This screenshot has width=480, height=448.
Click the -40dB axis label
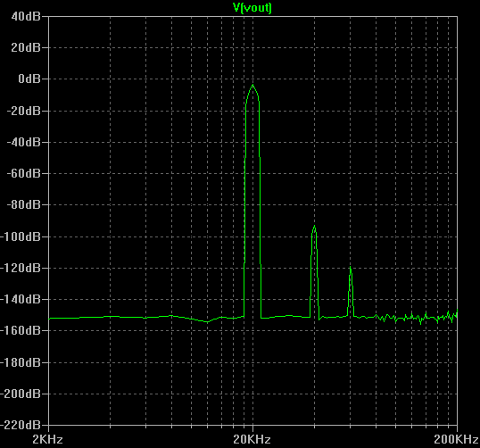tap(23, 142)
